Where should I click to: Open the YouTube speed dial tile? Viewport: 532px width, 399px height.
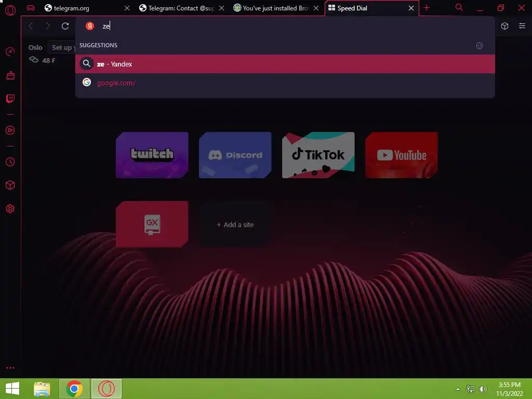click(x=402, y=155)
